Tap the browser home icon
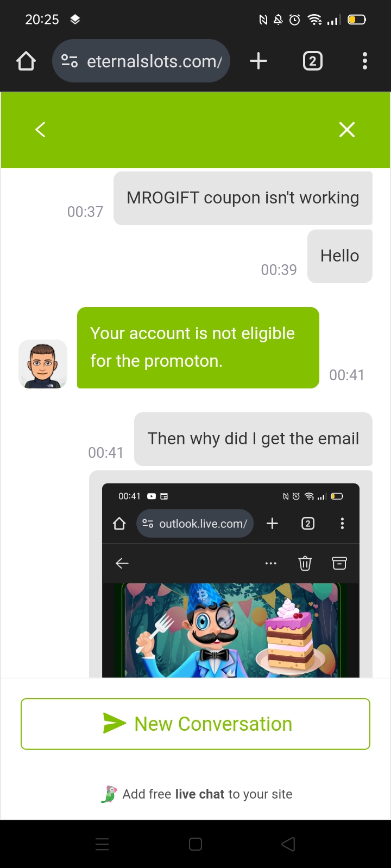 (x=26, y=61)
